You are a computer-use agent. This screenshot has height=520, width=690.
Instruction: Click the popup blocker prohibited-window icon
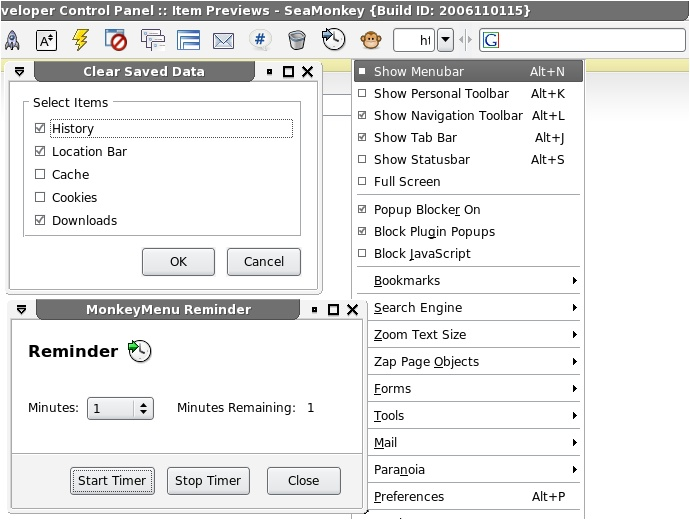tap(116, 40)
